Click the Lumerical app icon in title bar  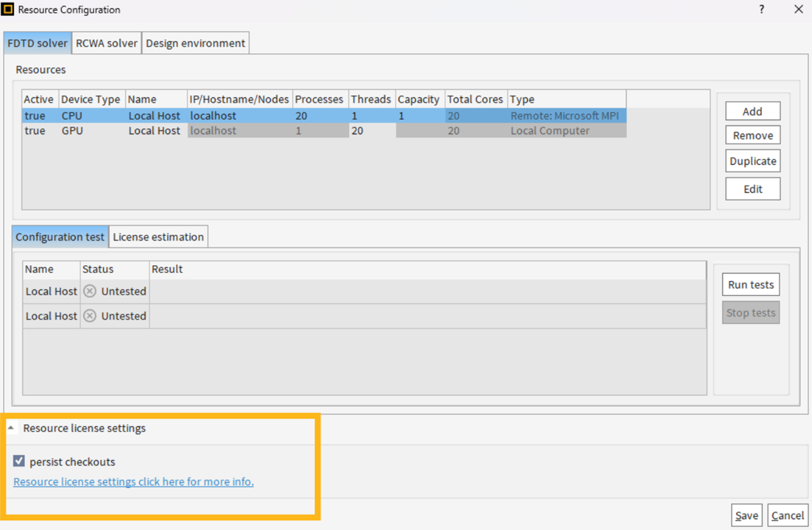(x=8, y=9)
